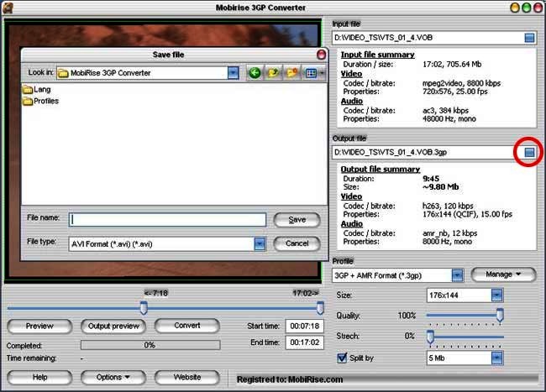Open the Lang folder

click(37, 90)
